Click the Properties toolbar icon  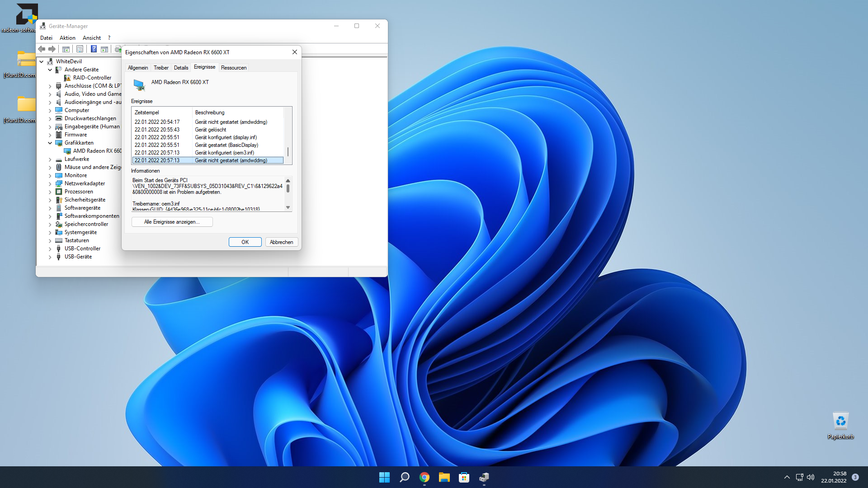pyautogui.click(x=80, y=49)
